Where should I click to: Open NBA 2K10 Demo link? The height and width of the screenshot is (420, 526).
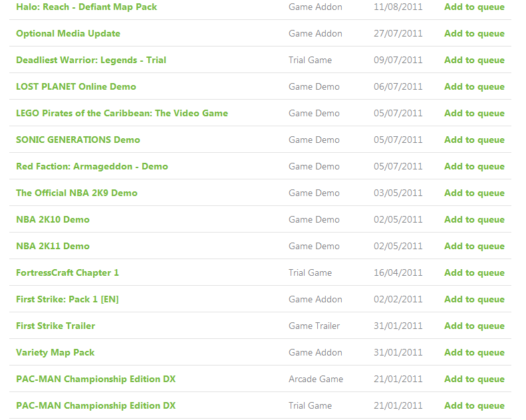click(53, 219)
